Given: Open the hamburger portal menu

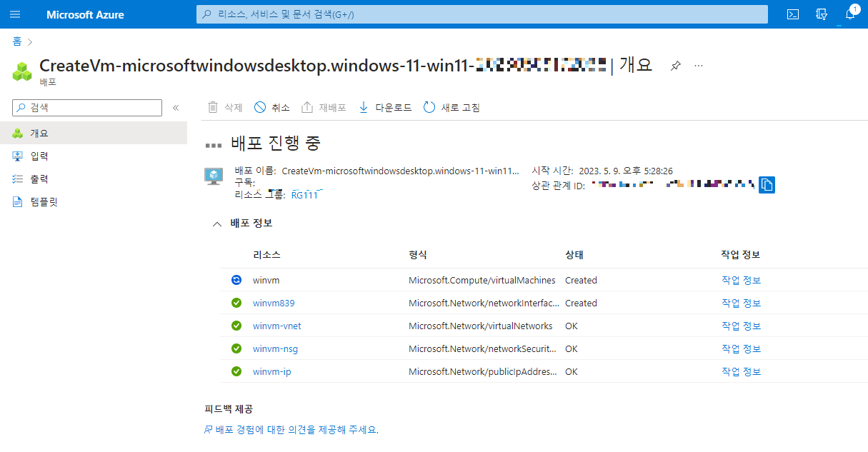Looking at the screenshot, I should tap(15, 14).
